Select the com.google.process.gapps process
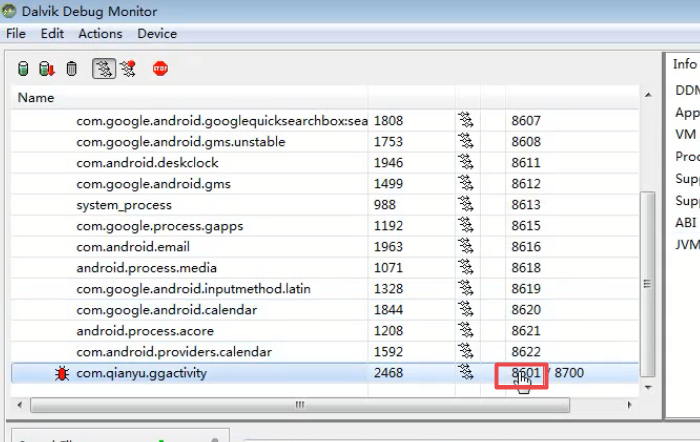The image size is (700, 442). pyautogui.click(x=160, y=226)
